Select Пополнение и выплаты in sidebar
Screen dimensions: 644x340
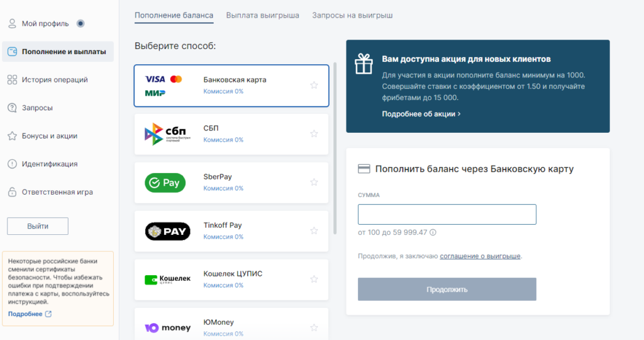click(x=58, y=52)
